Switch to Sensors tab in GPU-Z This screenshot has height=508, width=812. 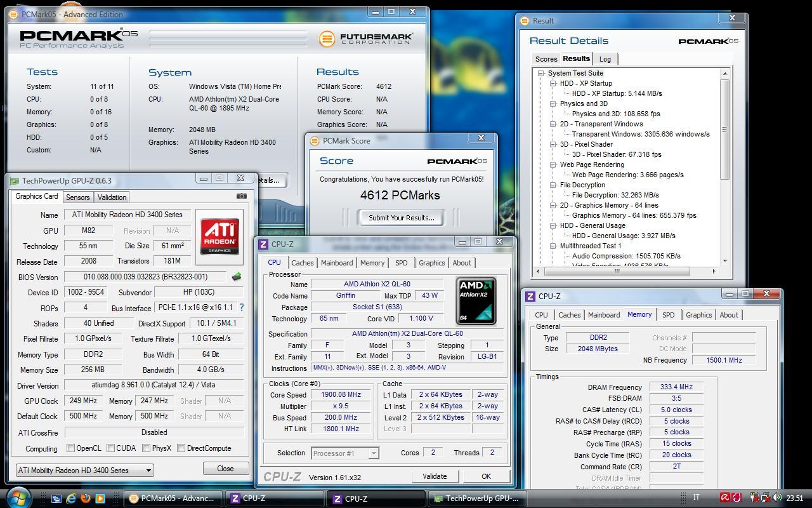77,197
